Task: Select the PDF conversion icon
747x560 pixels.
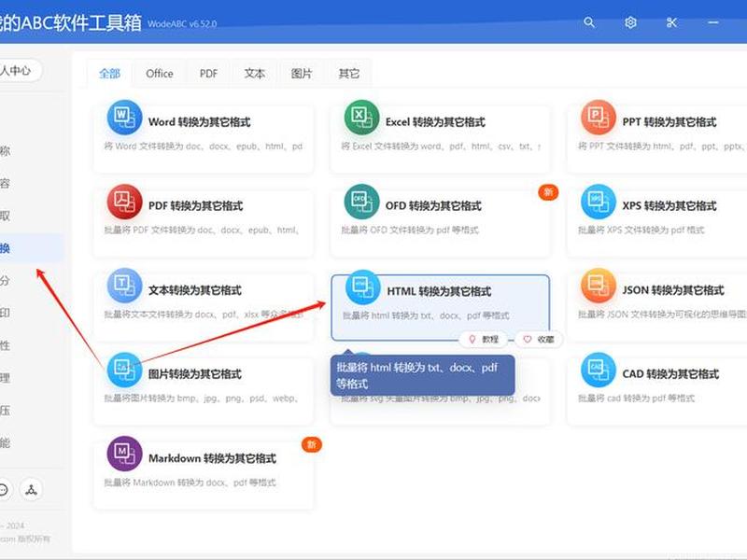Action: [124, 202]
